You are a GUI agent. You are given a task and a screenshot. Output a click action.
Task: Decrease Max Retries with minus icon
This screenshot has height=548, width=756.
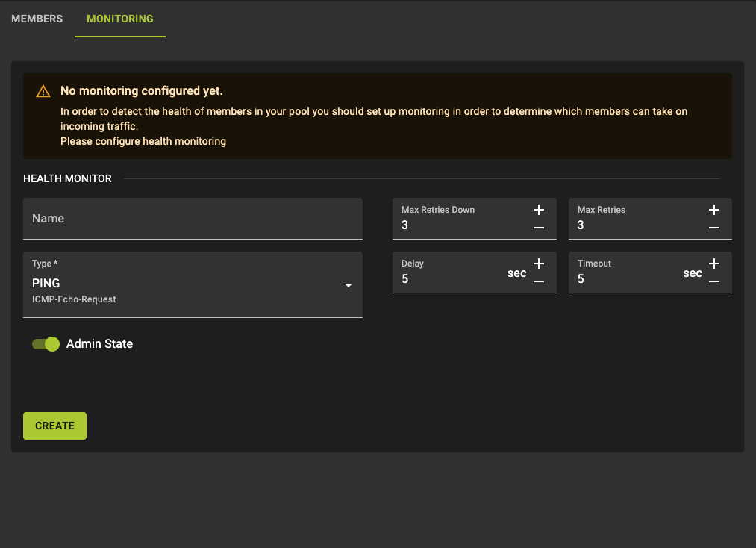[x=714, y=228]
